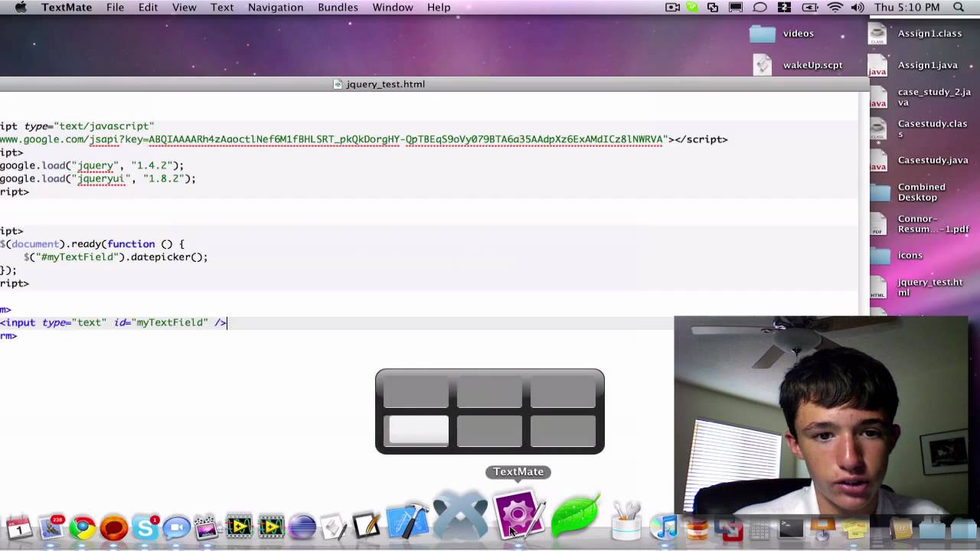980x551 pixels.
Task: Launch Xcode hammer icon in Dock
Action: [x=407, y=523]
